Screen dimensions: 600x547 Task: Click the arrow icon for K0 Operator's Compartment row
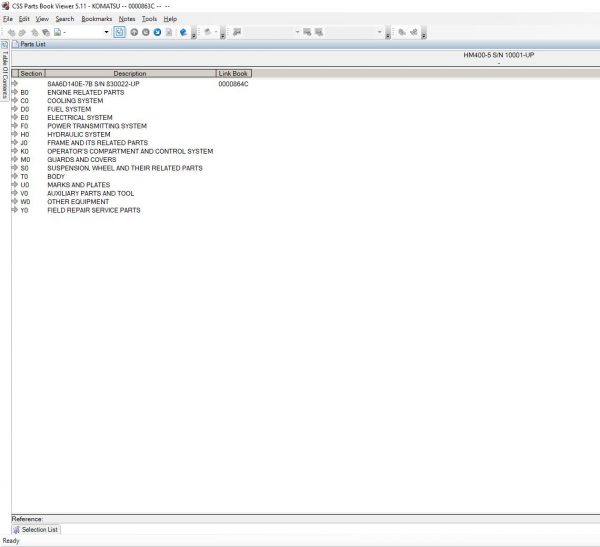pos(15,151)
